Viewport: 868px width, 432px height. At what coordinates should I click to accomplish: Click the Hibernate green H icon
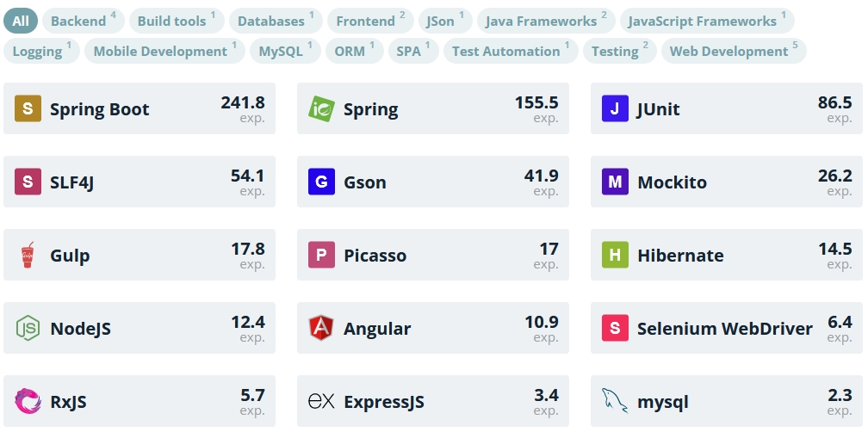615,255
